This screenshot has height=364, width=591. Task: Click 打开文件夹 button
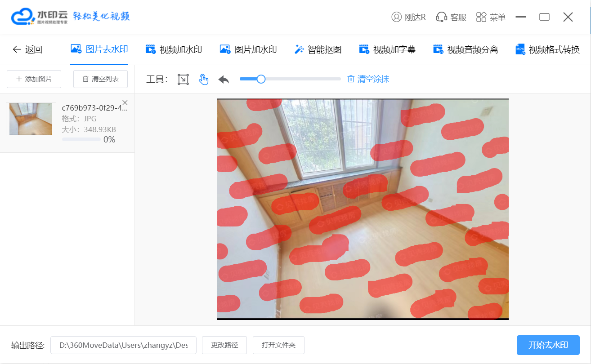tap(279, 345)
